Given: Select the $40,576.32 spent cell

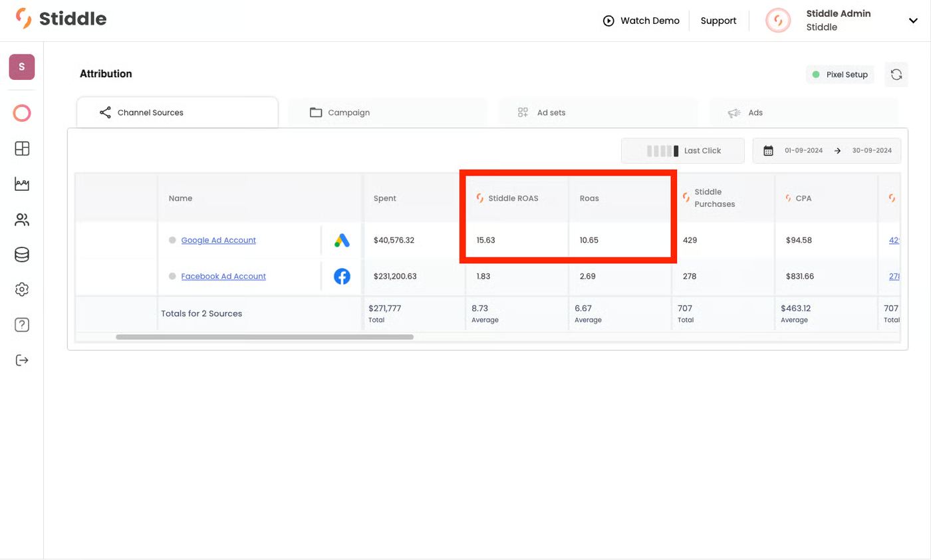Looking at the screenshot, I should [414, 240].
